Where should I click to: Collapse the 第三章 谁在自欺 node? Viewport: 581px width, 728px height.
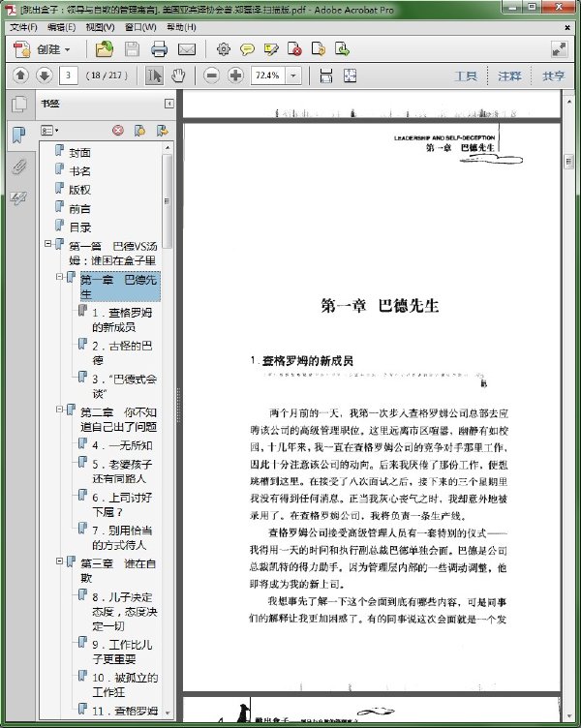pyautogui.click(x=59, y=561)
